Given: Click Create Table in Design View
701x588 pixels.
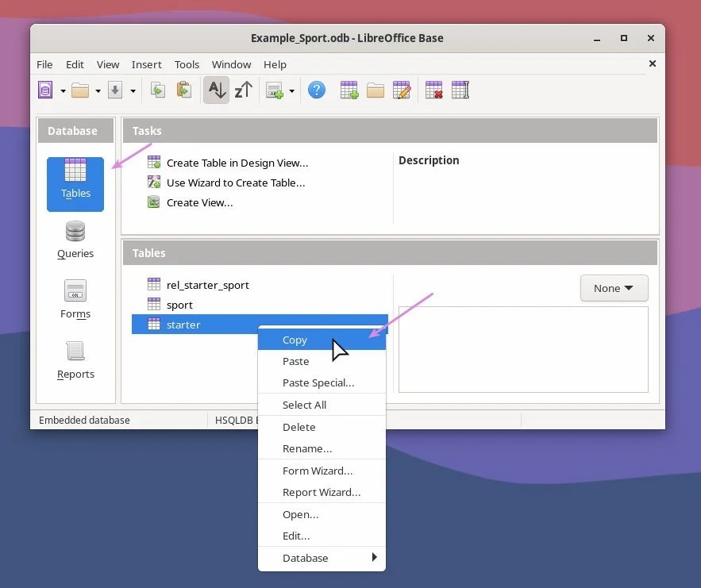Looking at the screenshot, I should click(237, 163).
